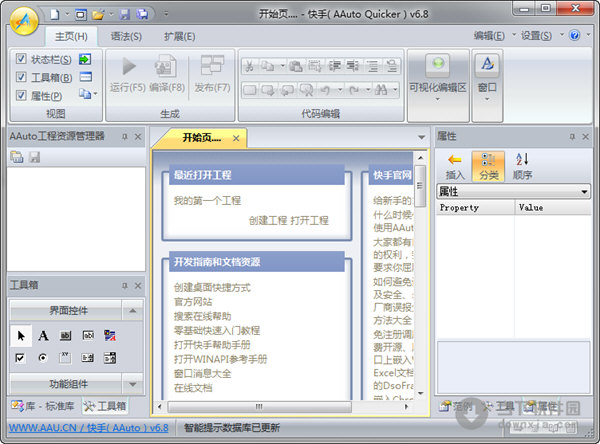
Task: Click the undo arrow icon in 代码编辑 group
Action: point(325,90)
